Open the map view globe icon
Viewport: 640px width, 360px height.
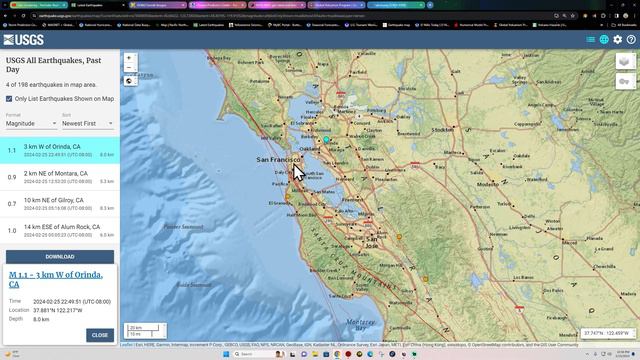tap(604, 40)
